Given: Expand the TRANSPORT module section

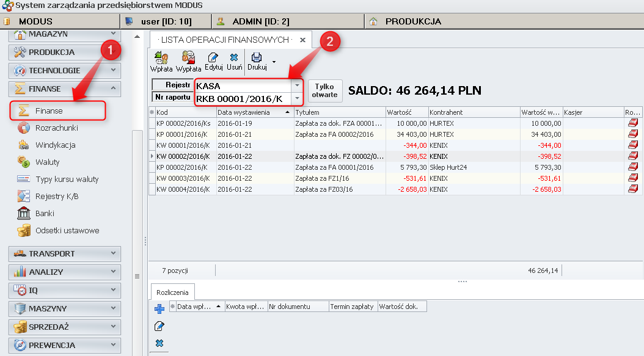Looking at the screenshot, I should (65, 254).
